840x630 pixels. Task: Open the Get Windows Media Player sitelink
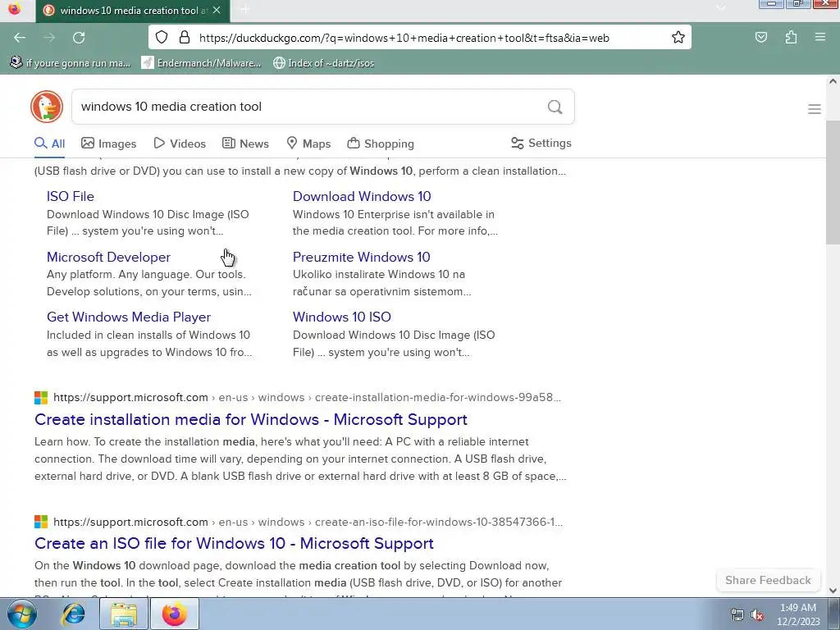click(129, 317)
